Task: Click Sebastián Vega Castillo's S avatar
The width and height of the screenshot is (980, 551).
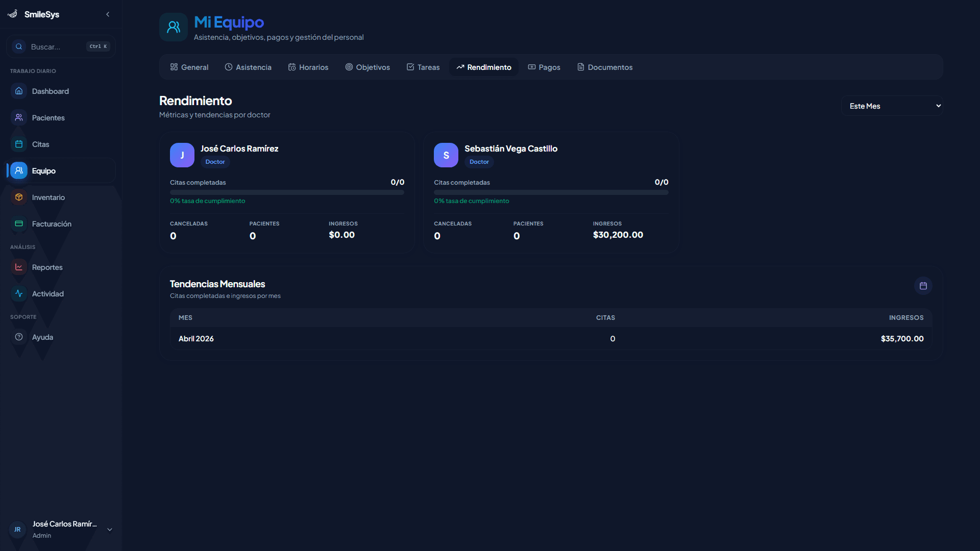Action: (x=446, y=155)
